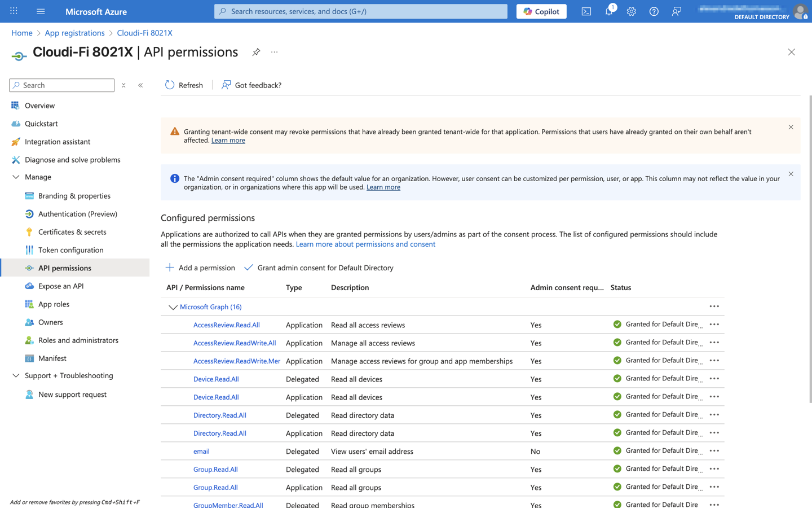Click the feedback icon in top bar
Viewport: 812px width, 508px height.
click(677, 11)
